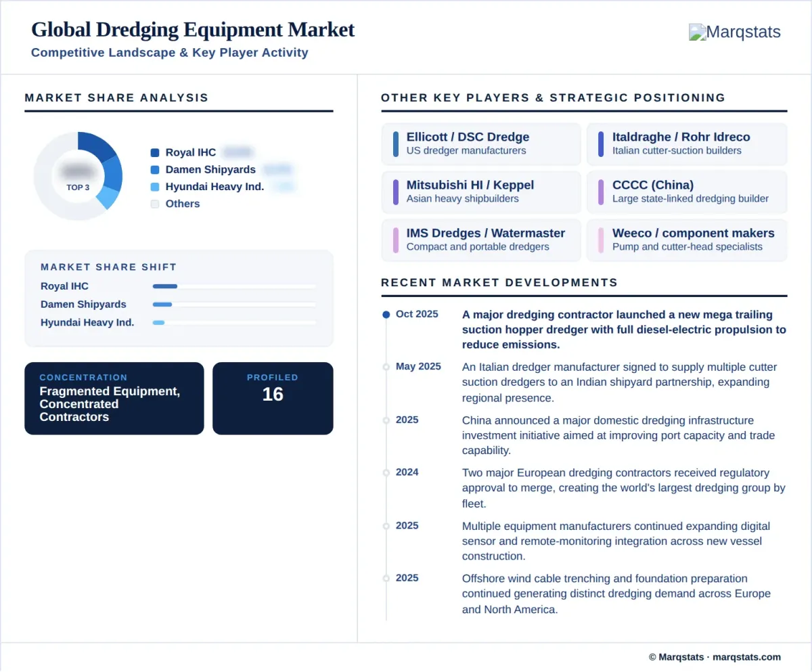
Task: Click the Royal IHC legend color swatch
Action: (155, 153)
